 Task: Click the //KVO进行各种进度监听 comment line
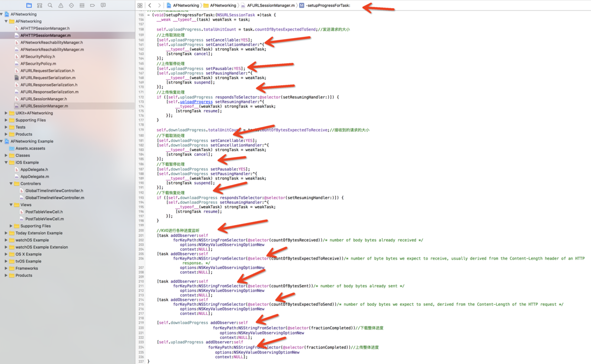178,231
